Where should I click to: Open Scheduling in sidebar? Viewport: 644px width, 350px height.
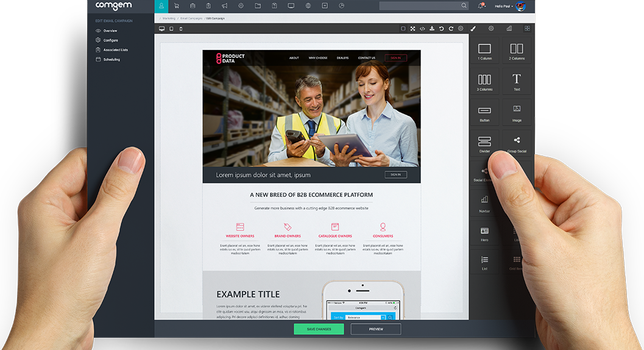pyautogui.click(x=108, y=59)
